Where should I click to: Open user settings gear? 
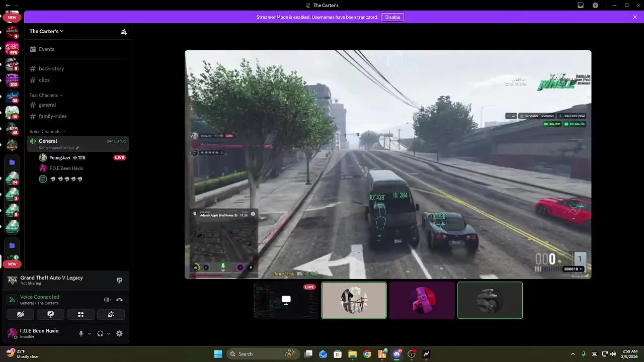coord(119,333)
